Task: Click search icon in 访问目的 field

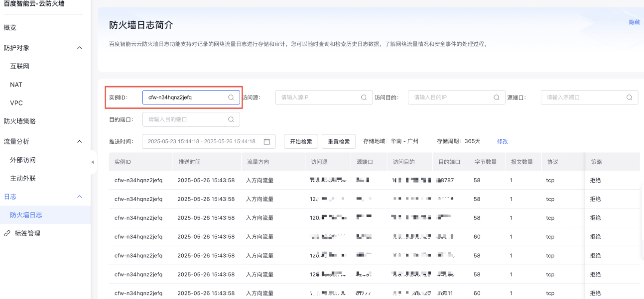Action: pos(496,97)
